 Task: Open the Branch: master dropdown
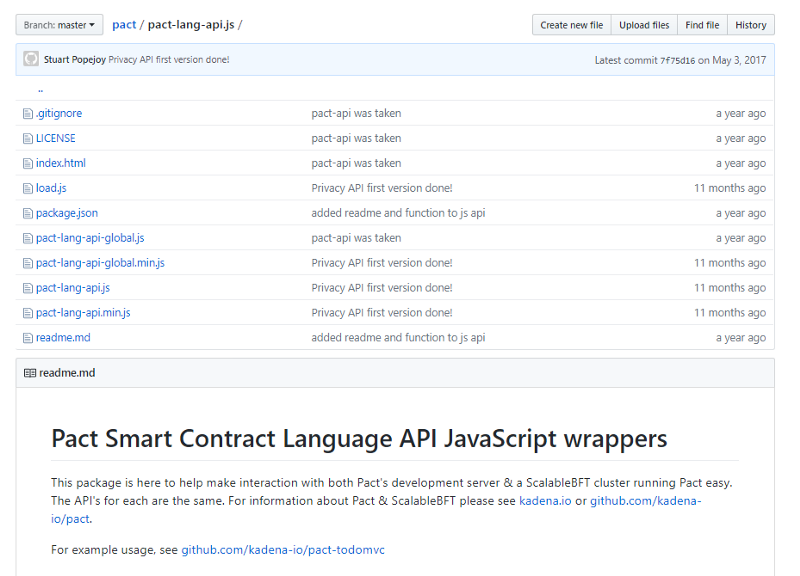tap(60, 25)
